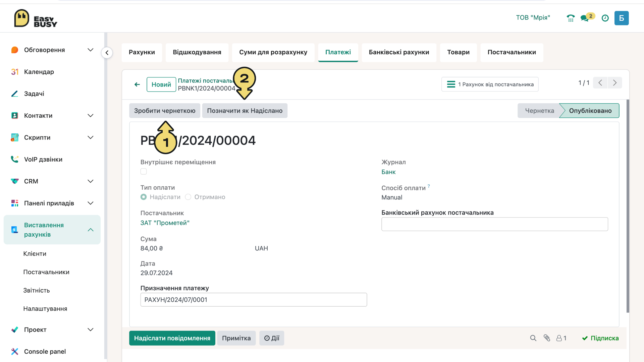Viewport: 644px width, 362px height.
Task: Open the Суми для розрахунку tab
Action: point(273,52)
